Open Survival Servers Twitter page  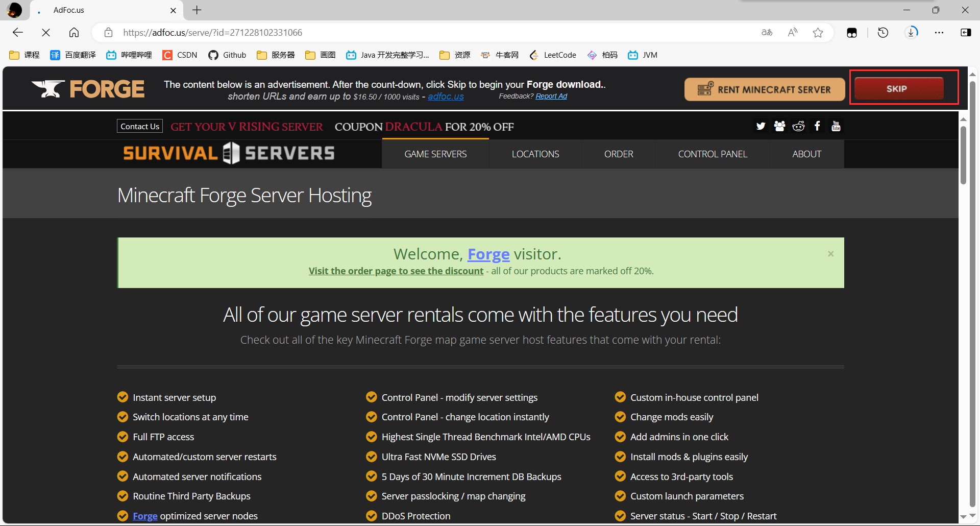pos(761,126)
